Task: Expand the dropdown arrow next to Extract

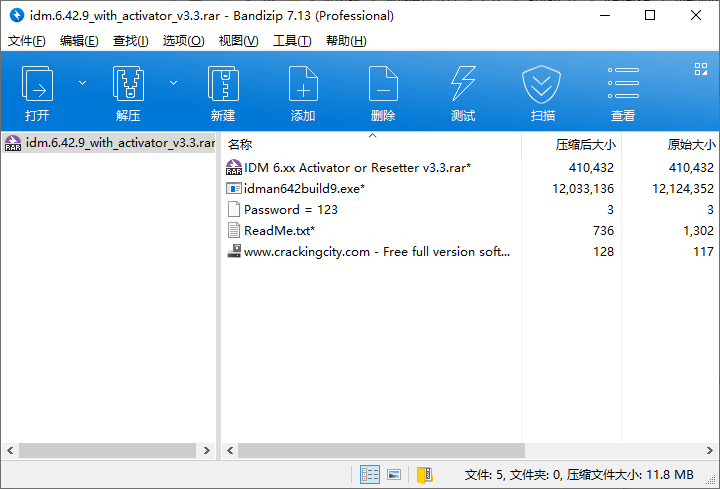Action: (173, 82)
